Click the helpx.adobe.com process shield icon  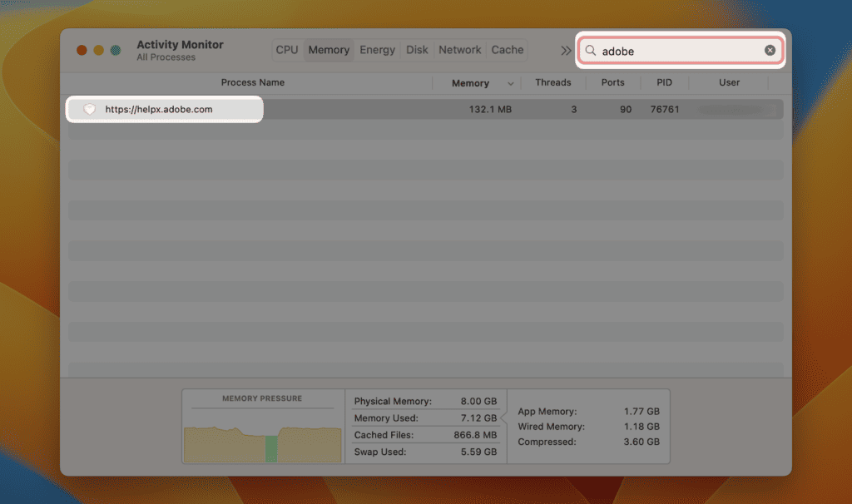pos(90,109)
